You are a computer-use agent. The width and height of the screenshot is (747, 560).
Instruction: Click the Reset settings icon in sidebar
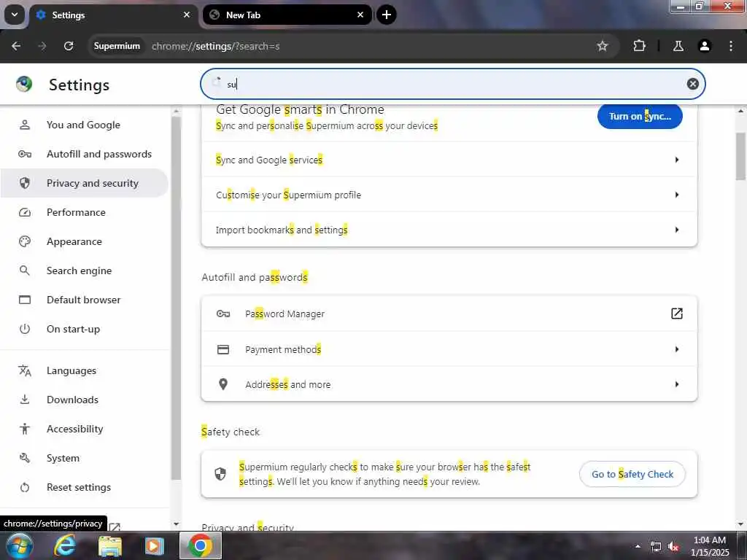25,487
